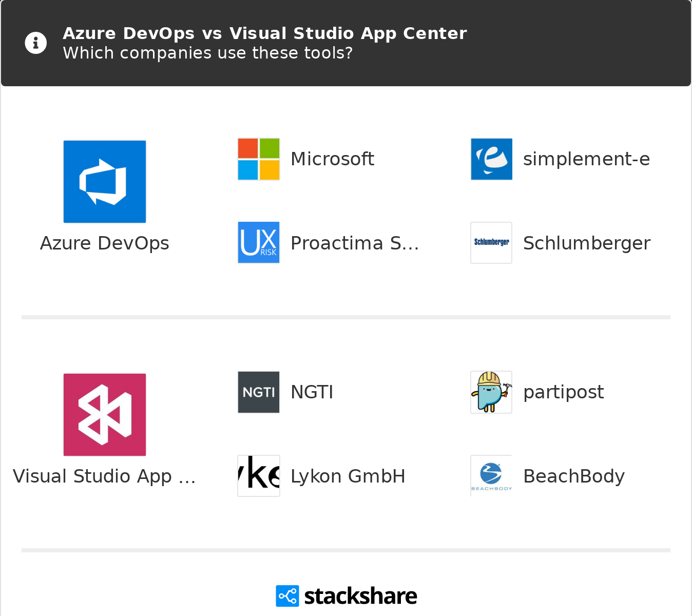Click the 'Azure DevOps vs Visual Studio App Center' title
Screen dimensions: 692x616
coord(264,33)
